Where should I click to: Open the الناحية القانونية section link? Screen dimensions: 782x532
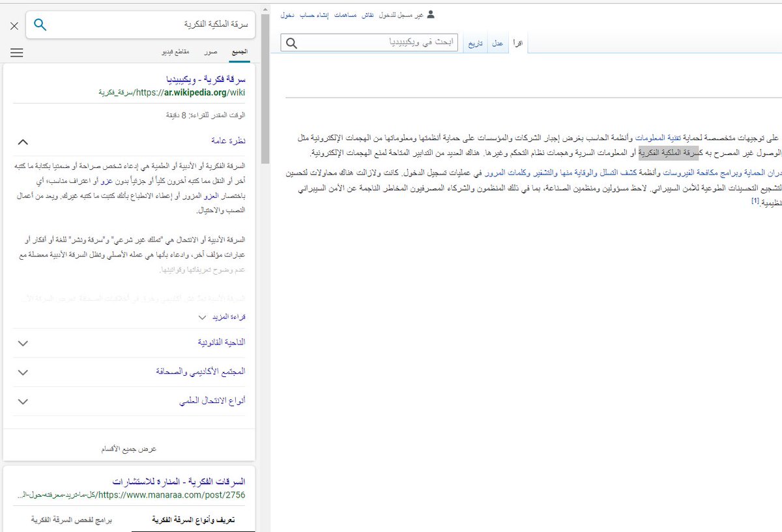point(222,343)
